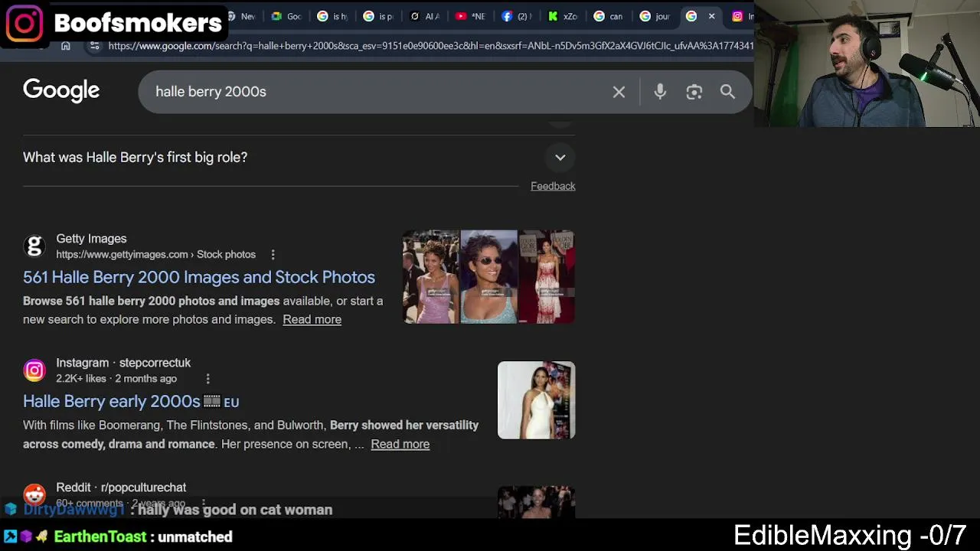Click the '2.2K+ likes · 2 months ago' text
The width and height of the screenshot is (980, 551).
pos(116,379)
